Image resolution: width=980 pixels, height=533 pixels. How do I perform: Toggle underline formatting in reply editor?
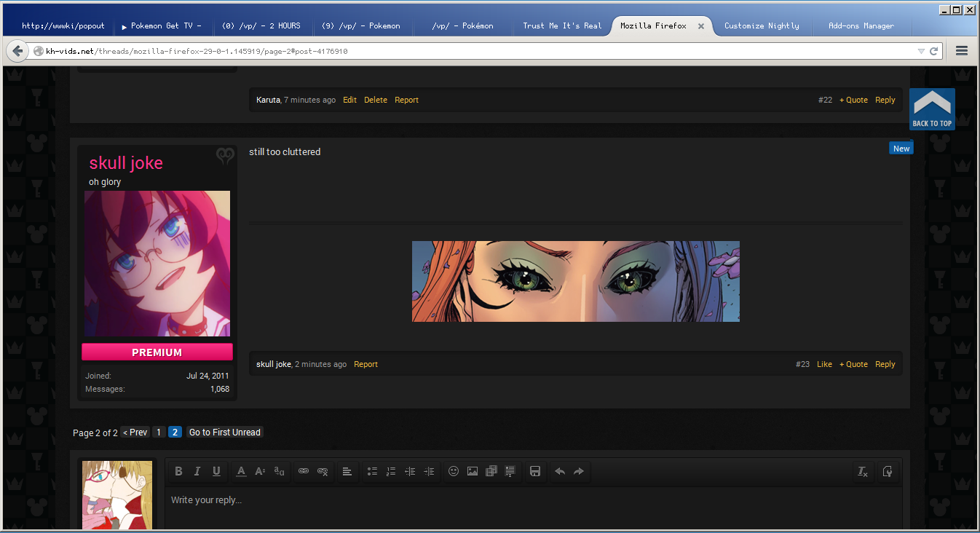(216, 471)
